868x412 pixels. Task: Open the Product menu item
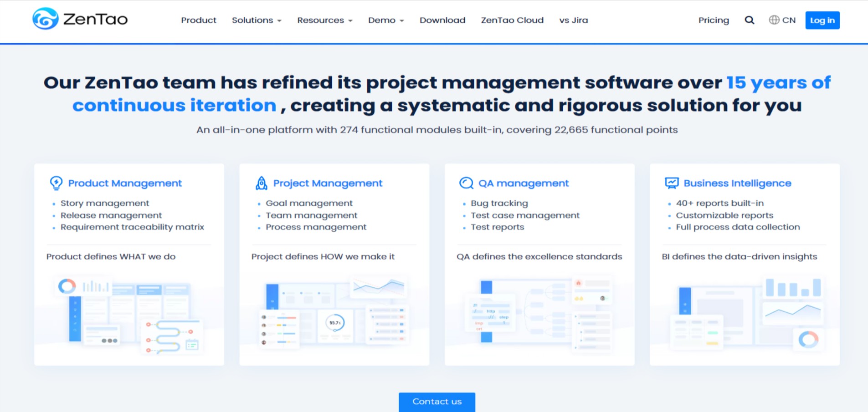point(199,20)
